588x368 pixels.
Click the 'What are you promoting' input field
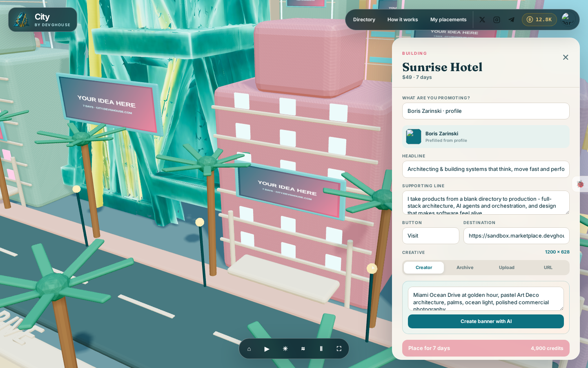[x=486, y=111]
